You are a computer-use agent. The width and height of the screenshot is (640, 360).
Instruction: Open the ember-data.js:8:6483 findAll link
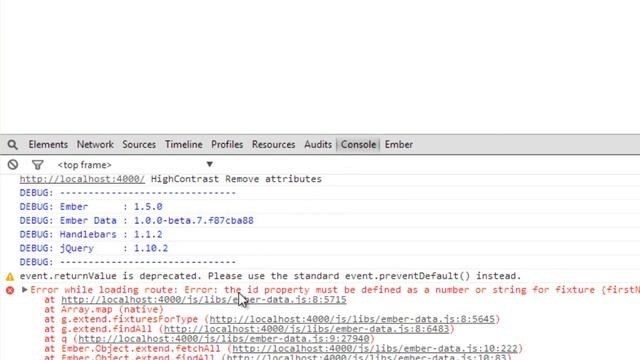(x=307, y=329)
